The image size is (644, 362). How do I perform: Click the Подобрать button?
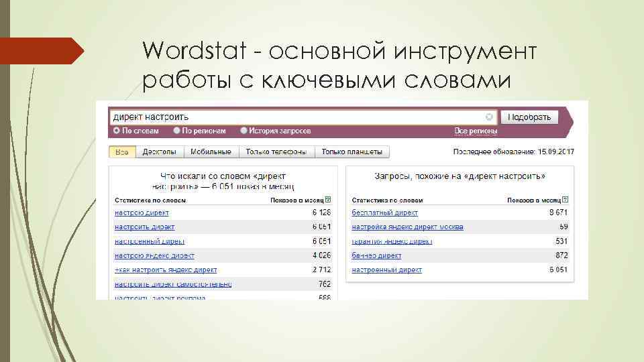pyautogui.click(x=529, y=117)
